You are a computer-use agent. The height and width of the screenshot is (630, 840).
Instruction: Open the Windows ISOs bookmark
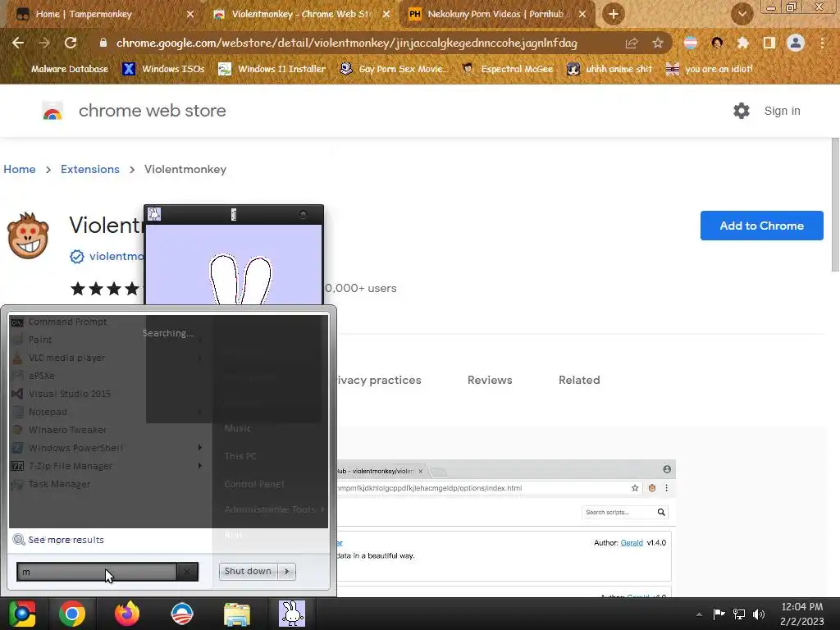coord(164,69)
